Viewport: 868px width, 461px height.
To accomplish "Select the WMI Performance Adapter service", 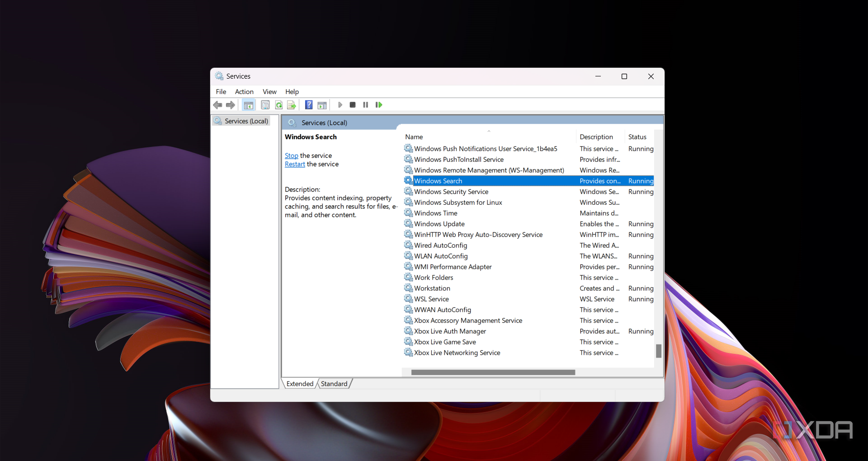I will (453, 267).
